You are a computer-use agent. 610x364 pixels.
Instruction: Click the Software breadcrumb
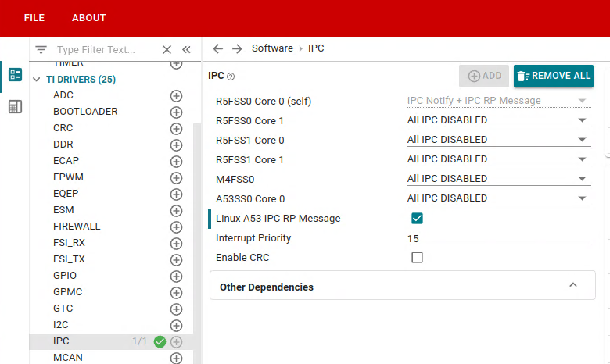pos(272,48)
